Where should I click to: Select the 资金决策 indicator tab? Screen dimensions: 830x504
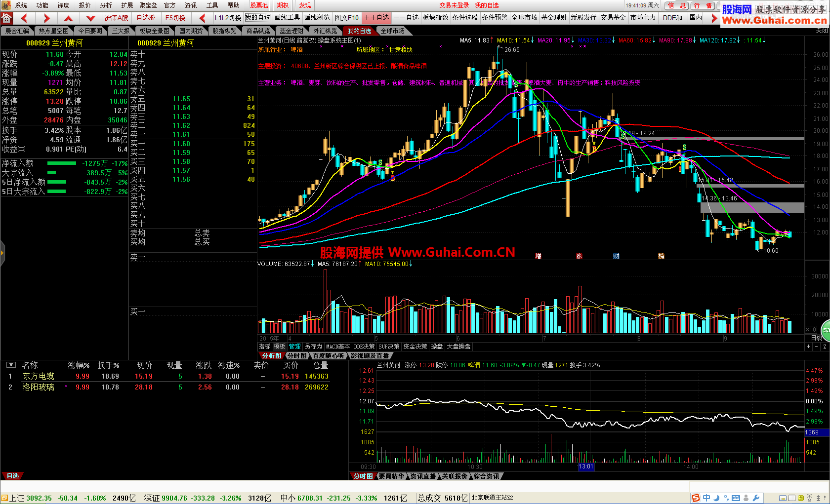[415, 347]
